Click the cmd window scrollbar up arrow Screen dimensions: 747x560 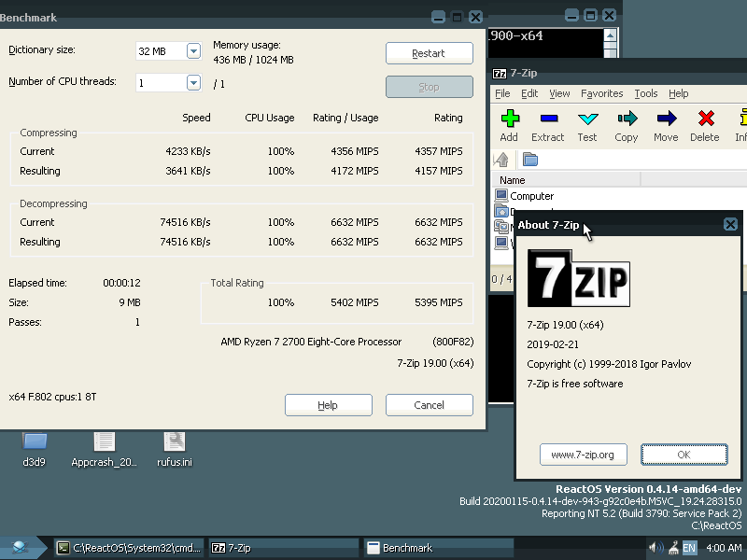611,35
